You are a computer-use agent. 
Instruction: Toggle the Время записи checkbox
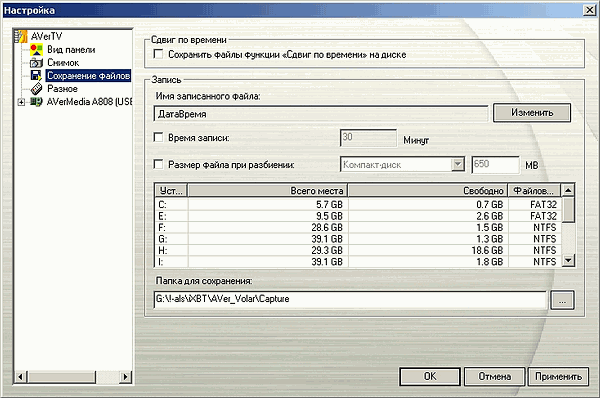pos(158,137)
